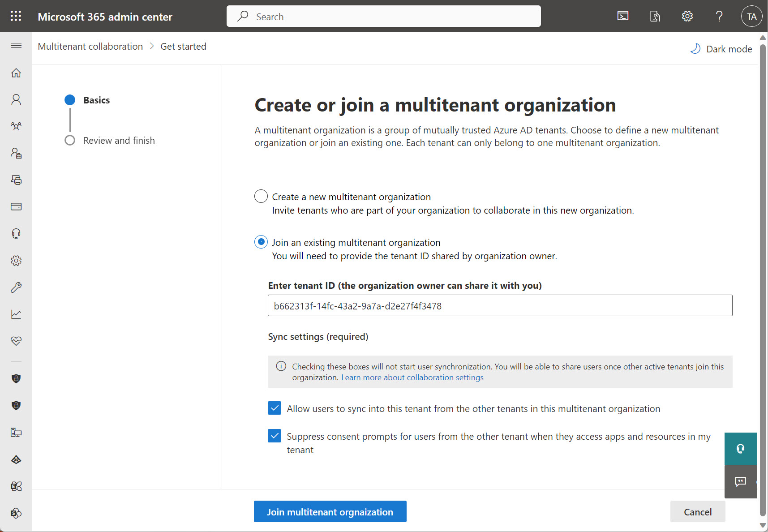Open the Users icon in the sidebar
The image size is (768, 532).
pos(16,99)
